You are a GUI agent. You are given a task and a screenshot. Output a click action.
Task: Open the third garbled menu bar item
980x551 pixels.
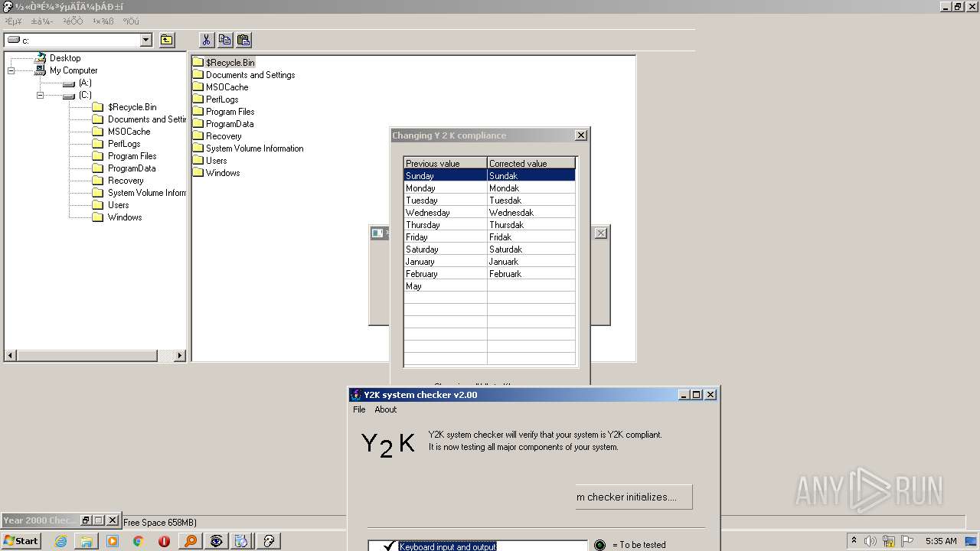click(x=73, y=21)
